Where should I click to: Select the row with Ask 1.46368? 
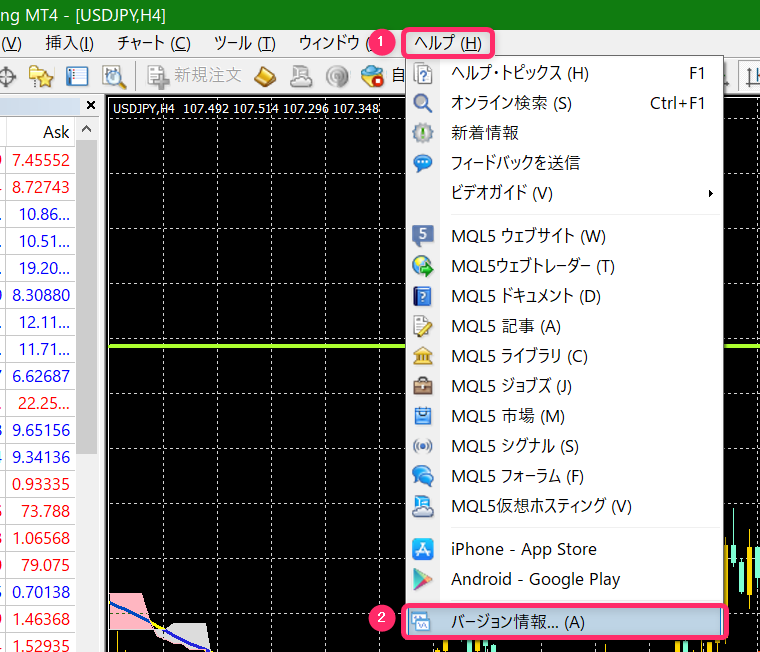(x=37, y=619)
